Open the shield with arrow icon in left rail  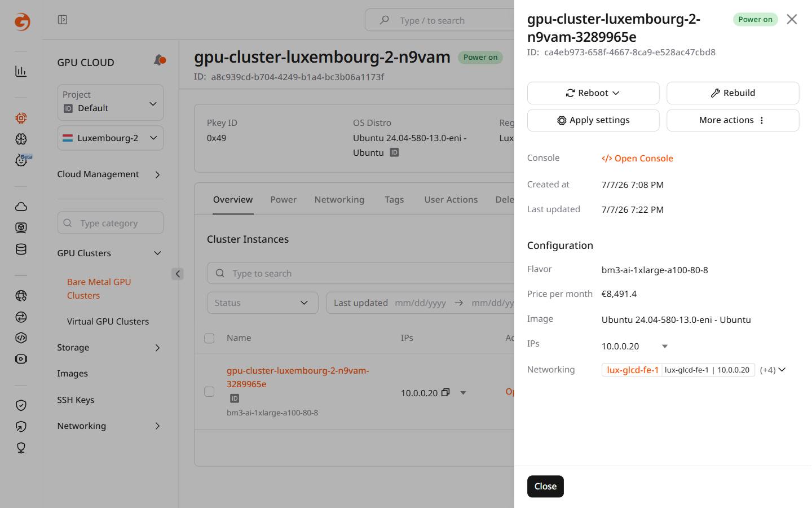21,427
